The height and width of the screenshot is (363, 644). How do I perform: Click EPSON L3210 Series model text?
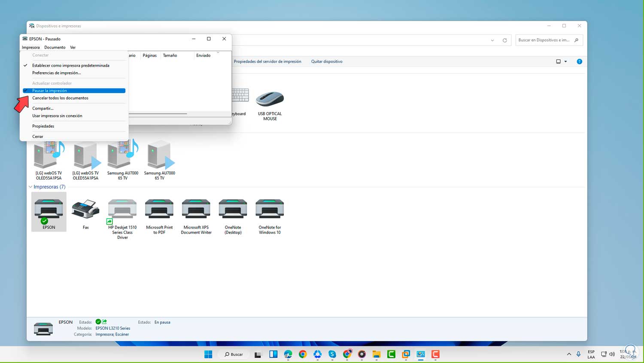[113, 328]
